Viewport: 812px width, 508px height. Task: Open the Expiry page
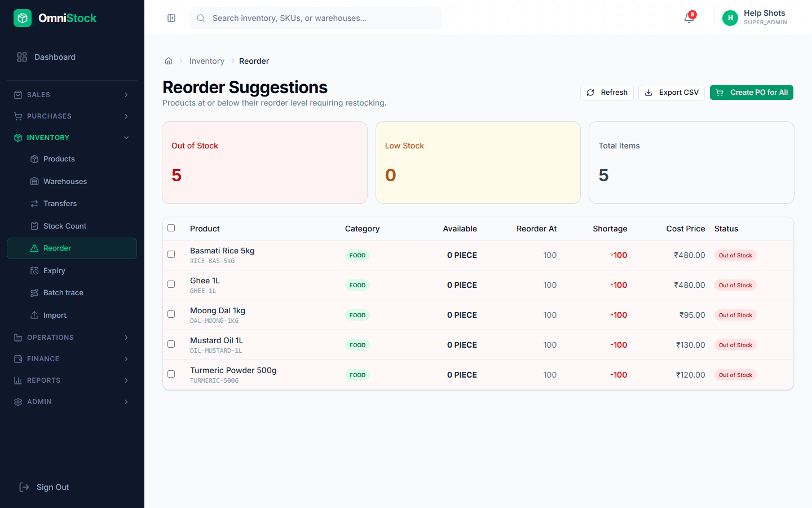(72, 270)
